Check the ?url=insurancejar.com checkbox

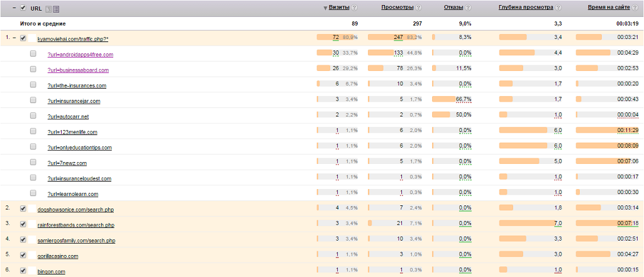(x=33, y=100)
